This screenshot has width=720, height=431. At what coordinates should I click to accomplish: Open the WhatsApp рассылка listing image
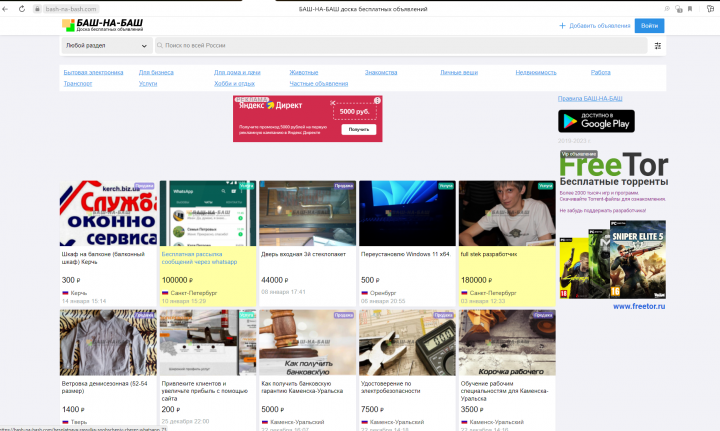(208, 213)
